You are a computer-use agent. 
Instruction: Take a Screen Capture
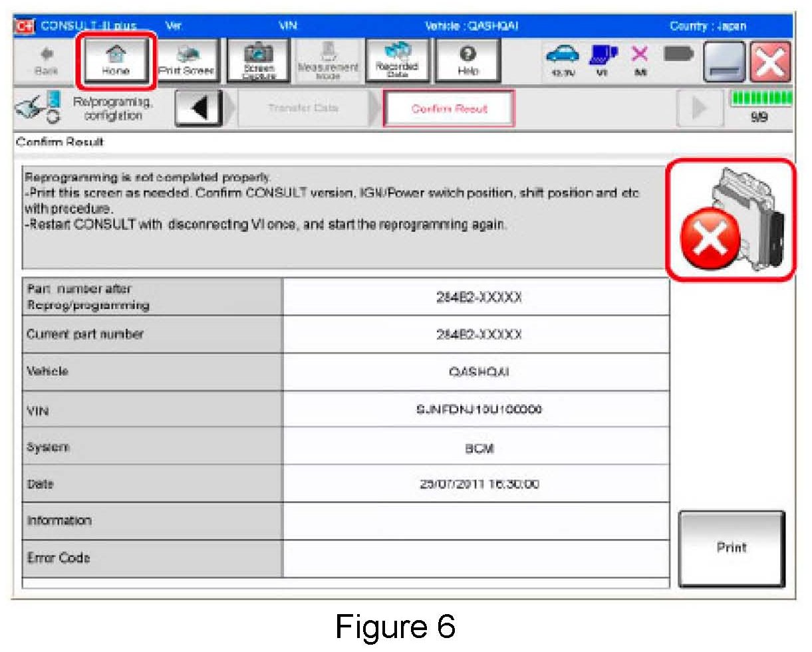coord(258,60)
